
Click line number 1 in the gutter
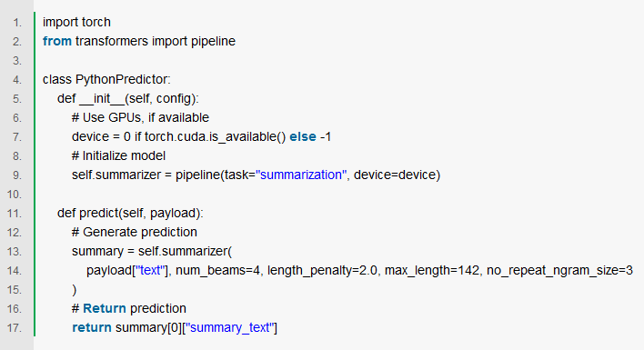[17, 23]
